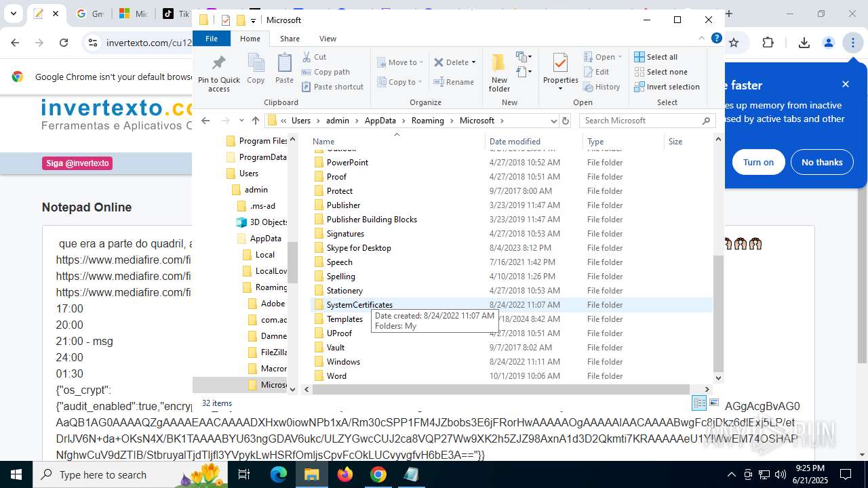Click Edit in Open group

(596, 72)
